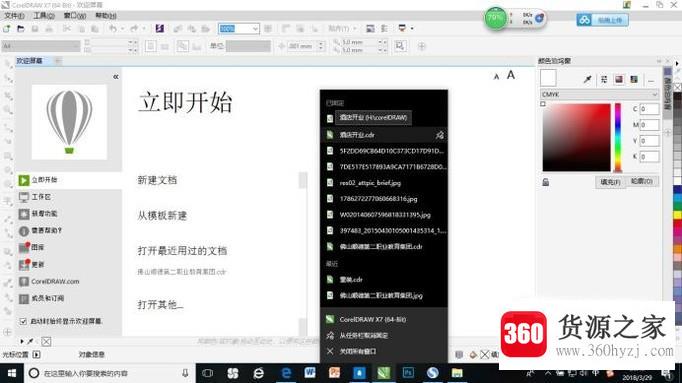Image resolution: width=682 pixels, height=383 pixels.
Task: Open the CMYK color model dropdown
Action: (599, 94)
